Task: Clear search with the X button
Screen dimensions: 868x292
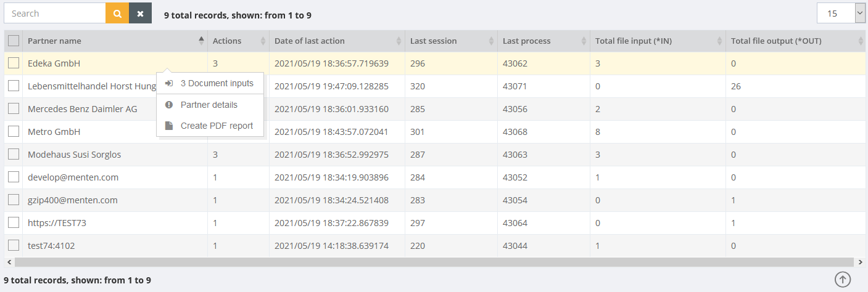Action: (x=140, y=13)
